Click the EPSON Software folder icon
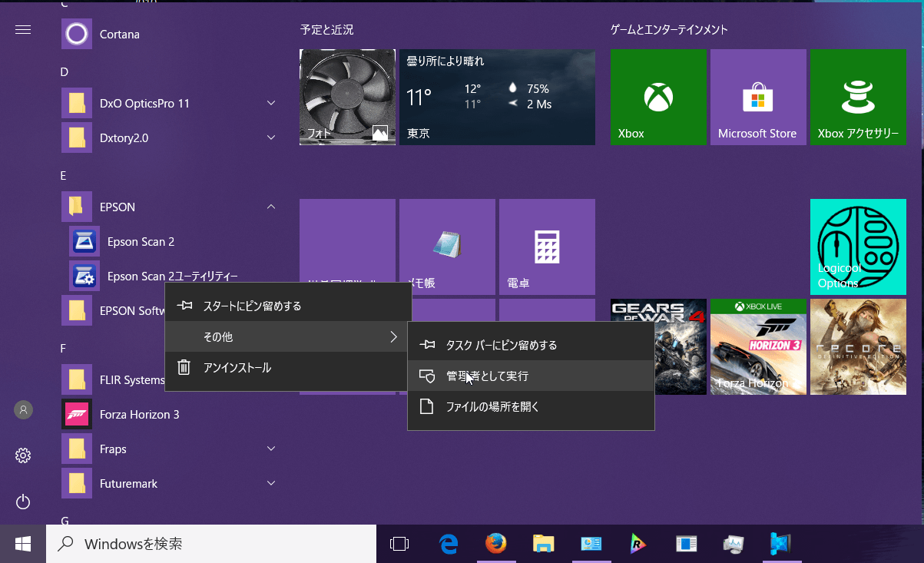This screenshot has width=924, height=563. click(77, 310)
